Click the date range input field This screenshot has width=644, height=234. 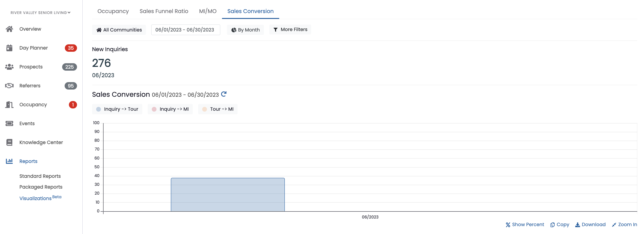186,30
